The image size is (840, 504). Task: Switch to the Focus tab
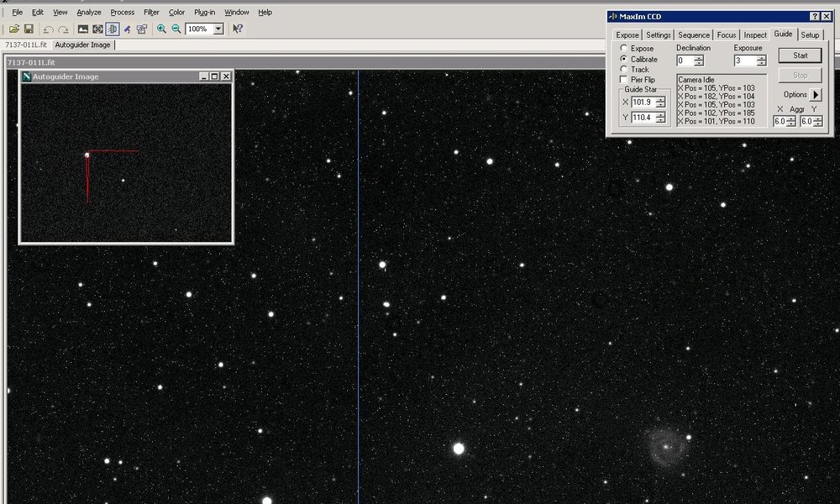[x=727, y=34]
